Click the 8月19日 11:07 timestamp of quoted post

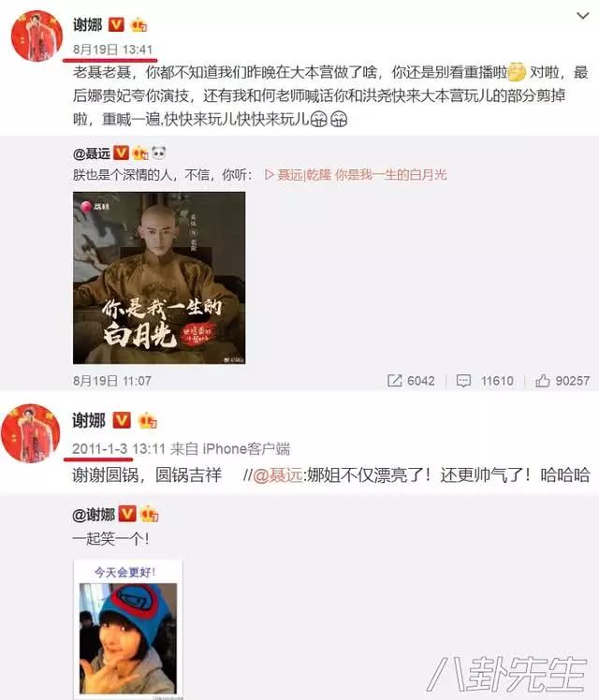click(x=112, y=381)
